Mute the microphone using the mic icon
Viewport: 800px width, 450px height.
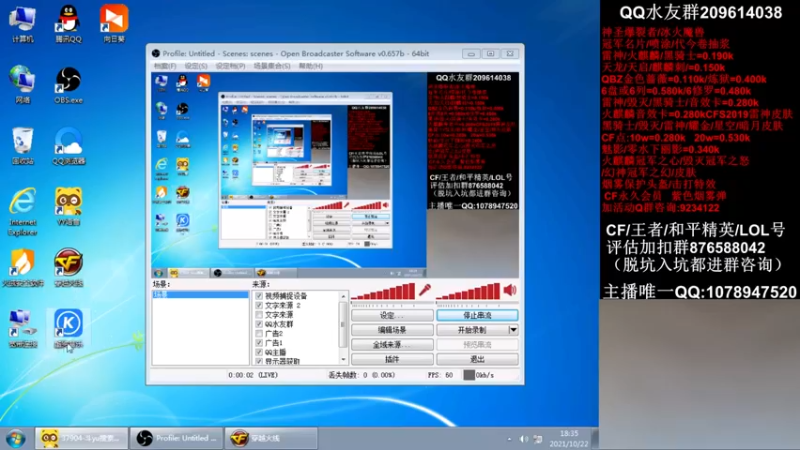coord(425,290)
